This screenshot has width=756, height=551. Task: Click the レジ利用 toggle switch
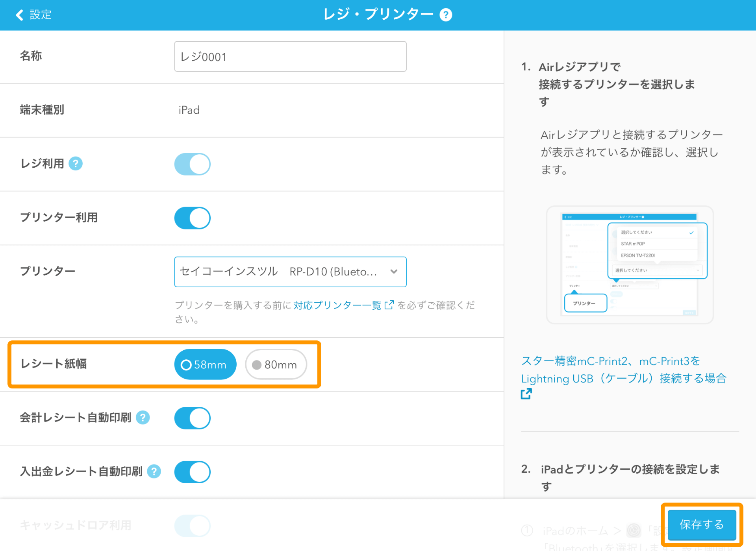(x=192, y=164)
